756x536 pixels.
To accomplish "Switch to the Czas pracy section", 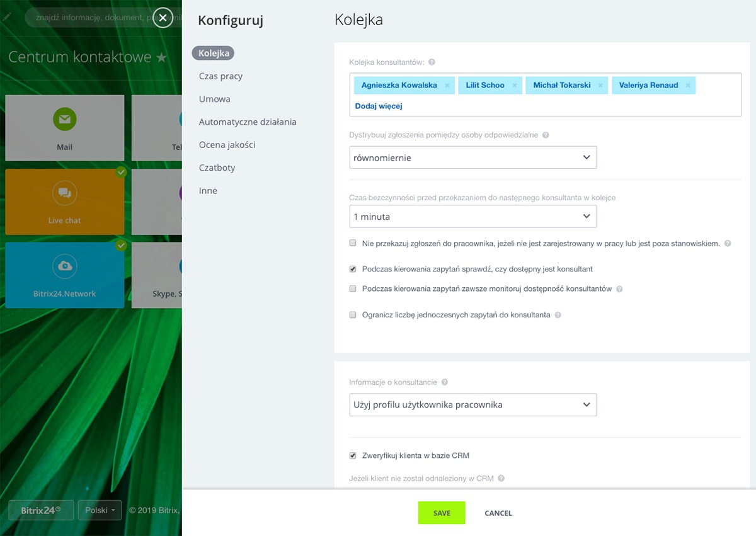I will click(x=220, y=76).
